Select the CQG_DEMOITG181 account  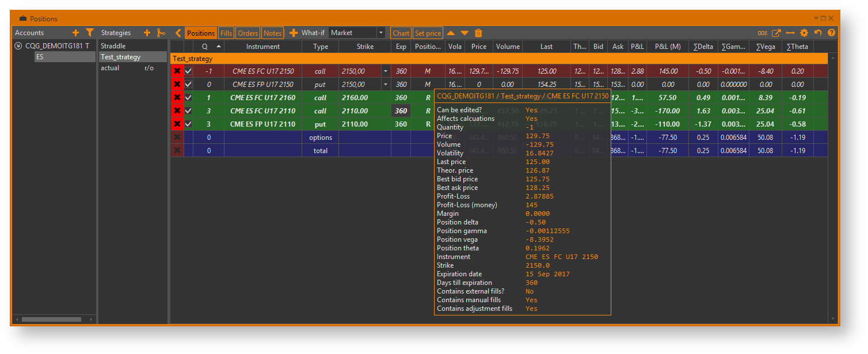coord(57,45)
